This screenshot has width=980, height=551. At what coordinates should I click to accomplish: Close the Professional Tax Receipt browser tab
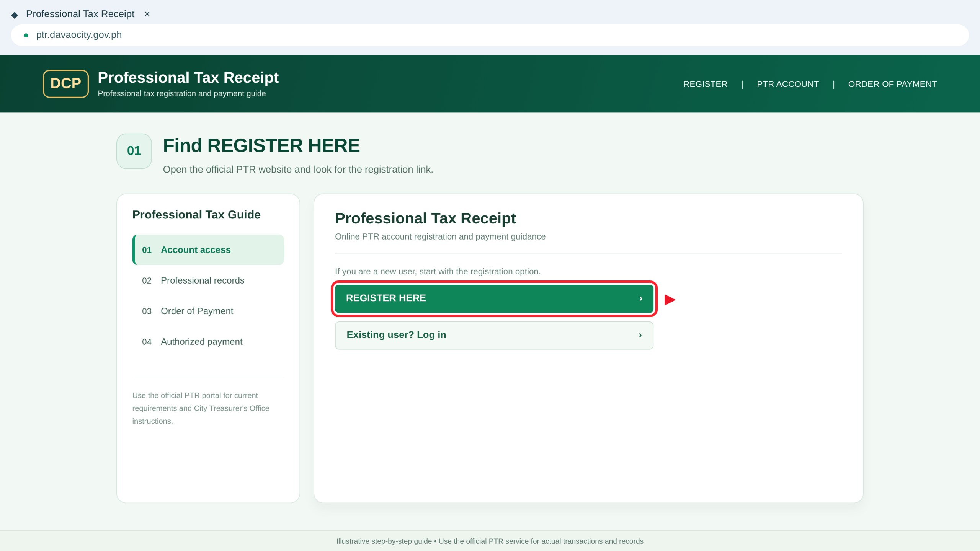click(147, 14)
